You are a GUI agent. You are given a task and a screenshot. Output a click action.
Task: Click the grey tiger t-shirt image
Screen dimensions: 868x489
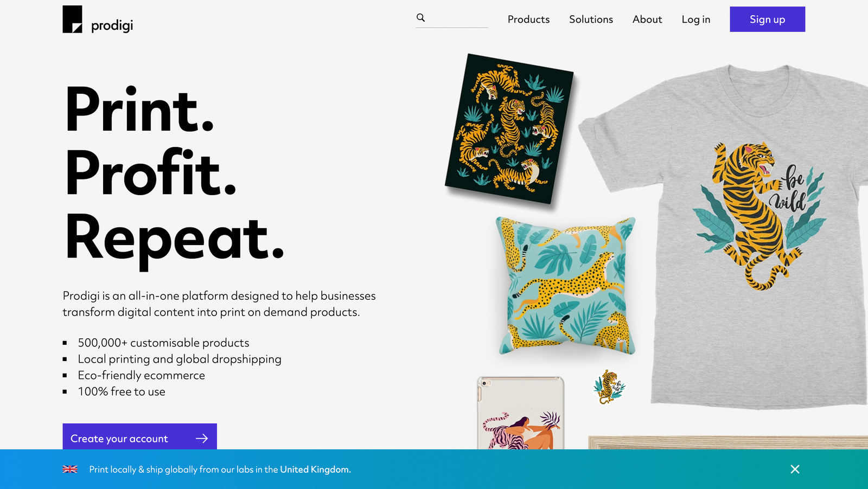tap(724, 236)
